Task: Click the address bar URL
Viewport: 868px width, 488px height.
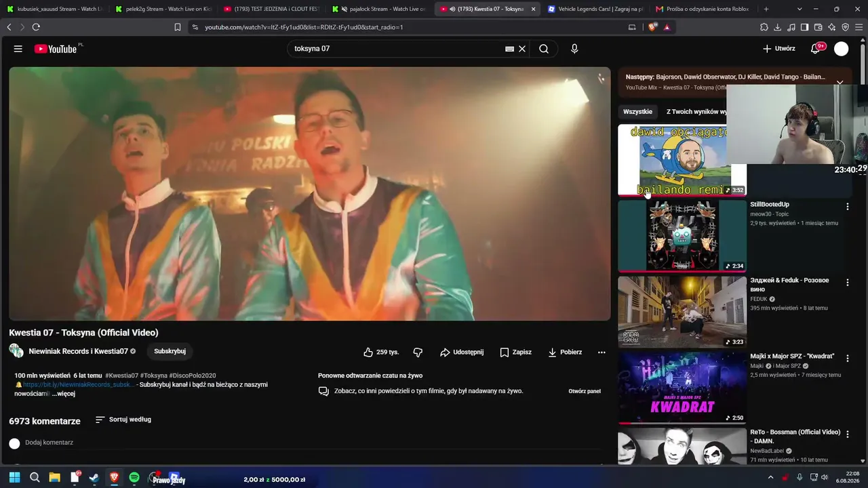Action: pyautogui.click(x=304, y=27)
